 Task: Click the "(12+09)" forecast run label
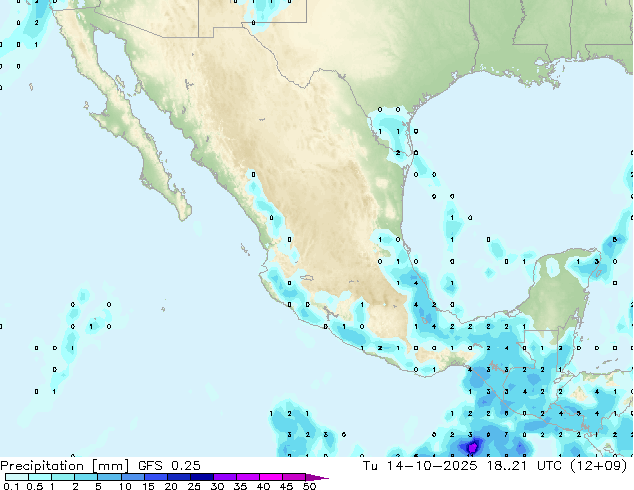[x=598, y=465]
